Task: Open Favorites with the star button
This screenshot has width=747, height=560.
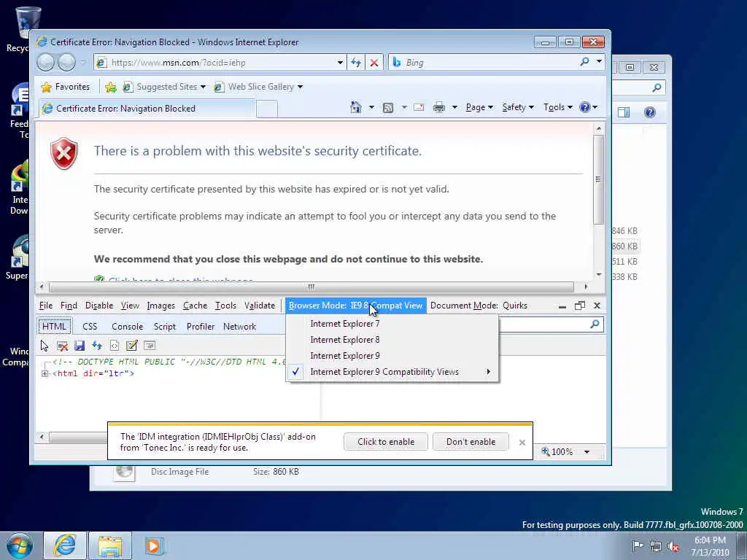Action: tap(66, 87)
